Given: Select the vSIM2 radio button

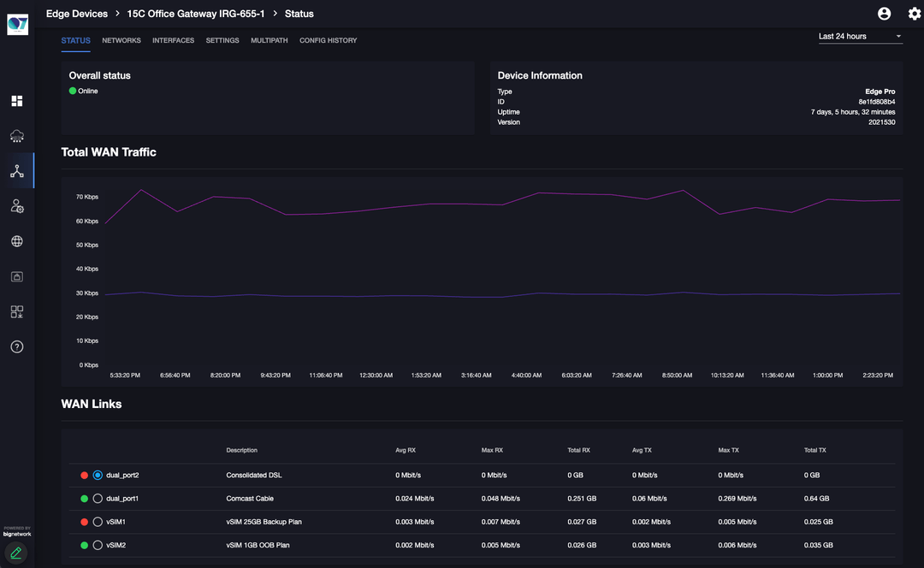Looking at the screenshot, I should [x=98, y=545].
